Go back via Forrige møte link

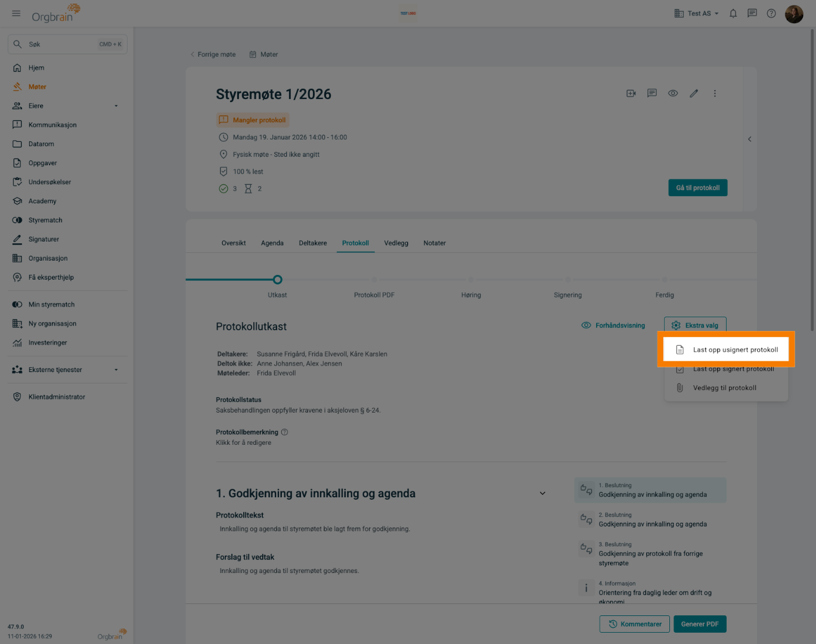213,54
